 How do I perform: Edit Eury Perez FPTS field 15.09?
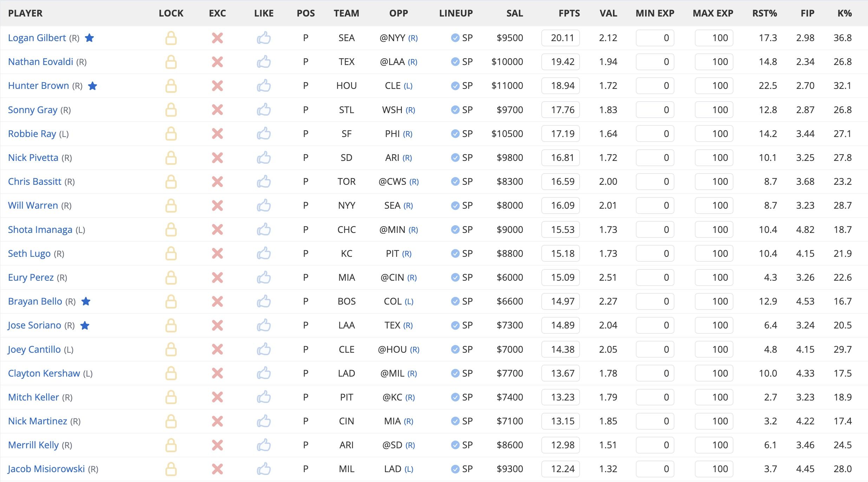point(561,278)
